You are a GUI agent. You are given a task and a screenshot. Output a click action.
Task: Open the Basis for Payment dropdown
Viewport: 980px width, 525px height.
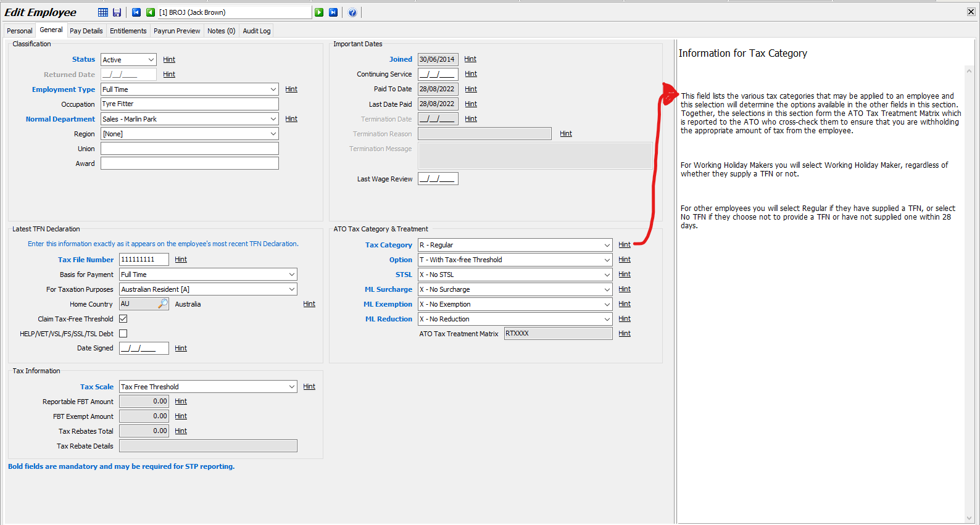[x=292, y=275]
